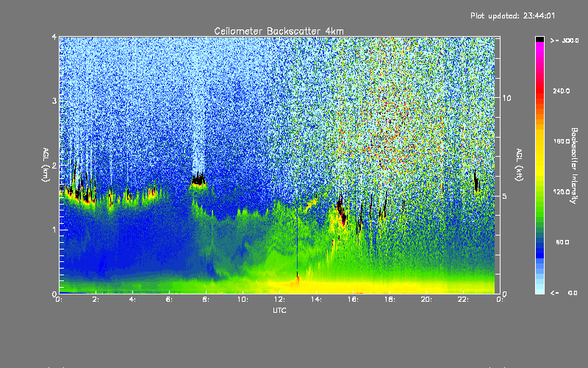This screenshot has width=588, height=368.
Task: Click the '4' tick on the AGL (km) axis
Action: coord(54,37)
